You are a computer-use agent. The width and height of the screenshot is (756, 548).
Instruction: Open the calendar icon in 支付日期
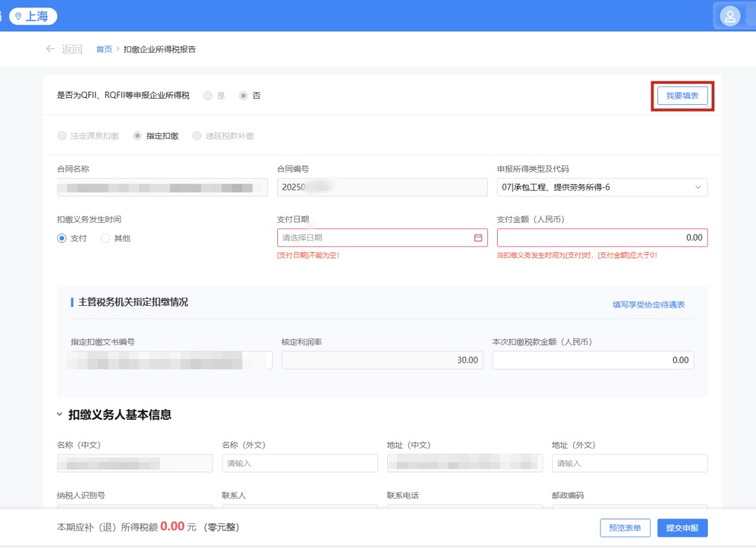(478, 238)
